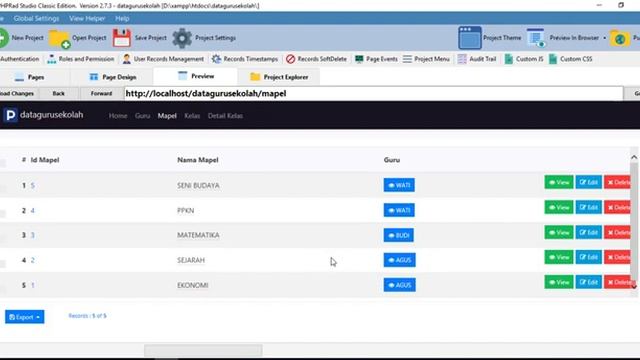Edit the MATEMATIKA record
Viewport: 640px width, 360px height.
589,232
